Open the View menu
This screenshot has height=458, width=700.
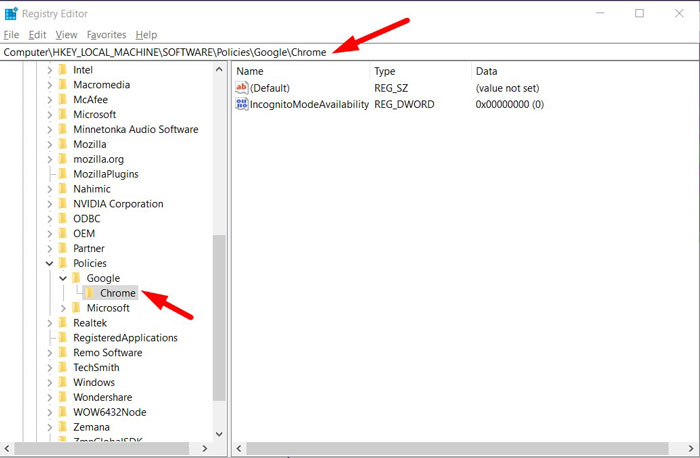[66, 35]
